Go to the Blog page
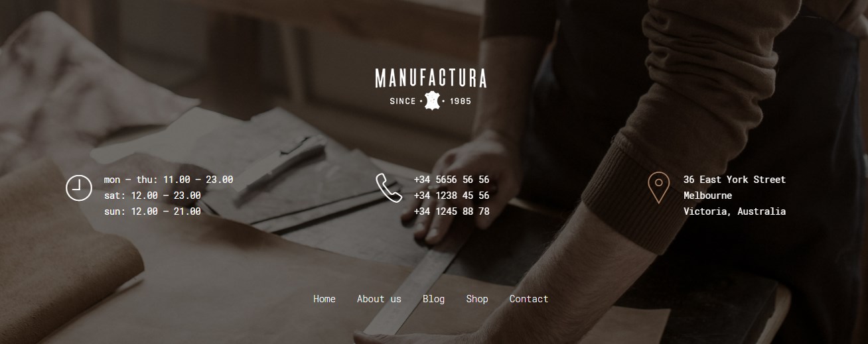The height and width of the screenshot is (344, 868). coord(433,299)
